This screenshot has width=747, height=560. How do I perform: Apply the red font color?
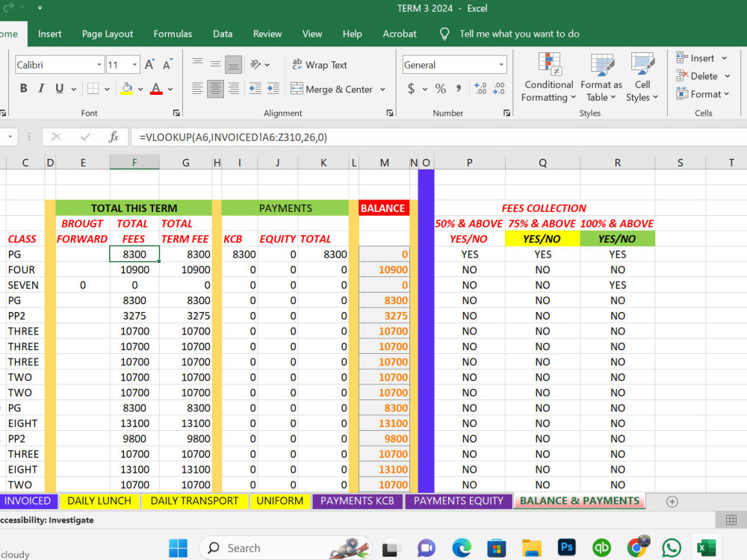click(x=156, y=89)
